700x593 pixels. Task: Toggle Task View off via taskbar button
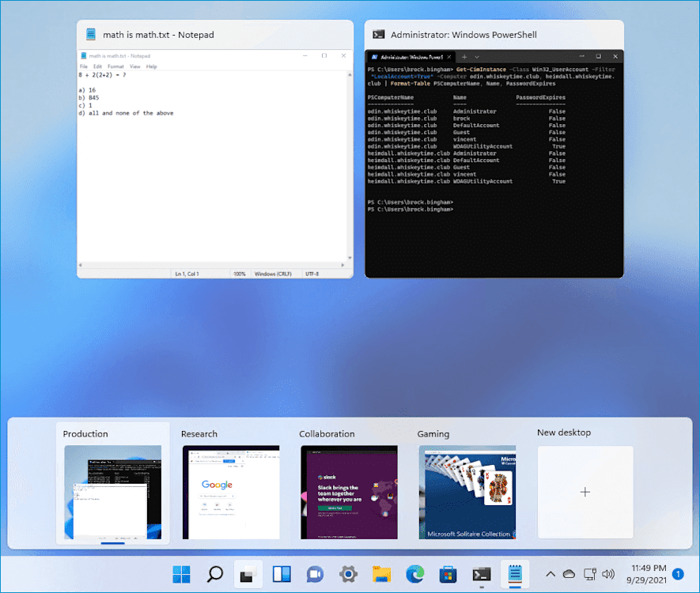point(248,574)
